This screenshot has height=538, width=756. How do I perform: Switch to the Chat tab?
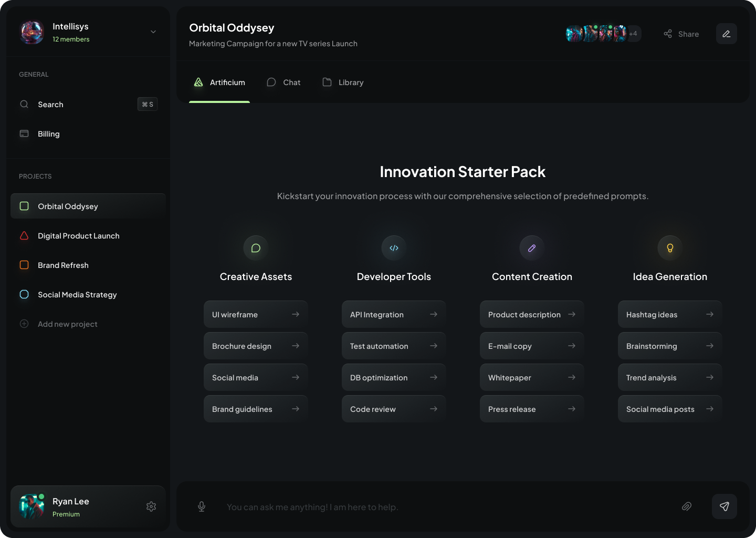pyautogui.click(x=283, y=82)
